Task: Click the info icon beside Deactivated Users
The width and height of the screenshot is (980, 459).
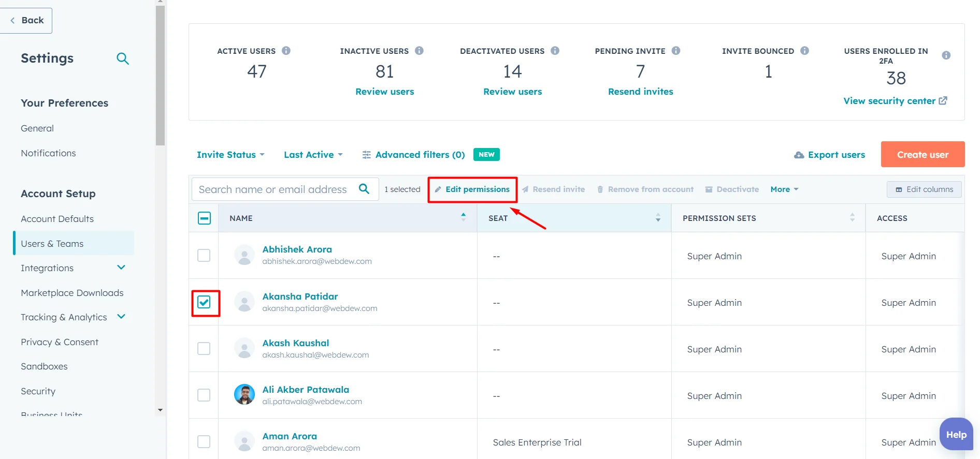Action: tap(555, 51)
